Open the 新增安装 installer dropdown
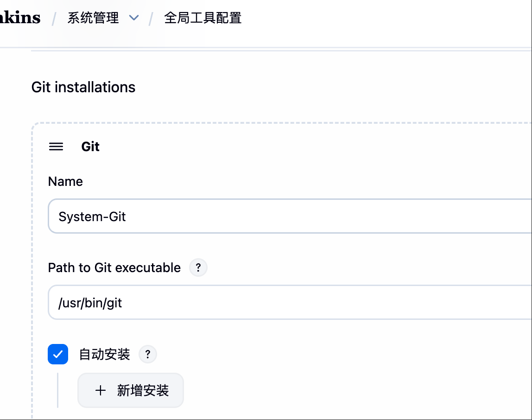The height and width of the screenshot is (420, 532). pos(131,390)
